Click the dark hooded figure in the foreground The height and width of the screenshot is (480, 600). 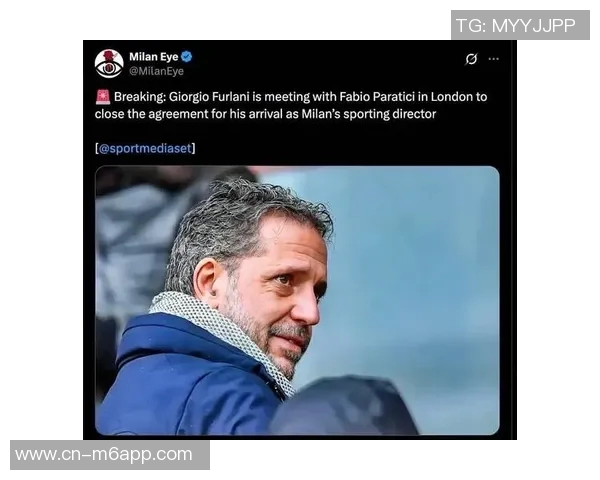(344, 407)
